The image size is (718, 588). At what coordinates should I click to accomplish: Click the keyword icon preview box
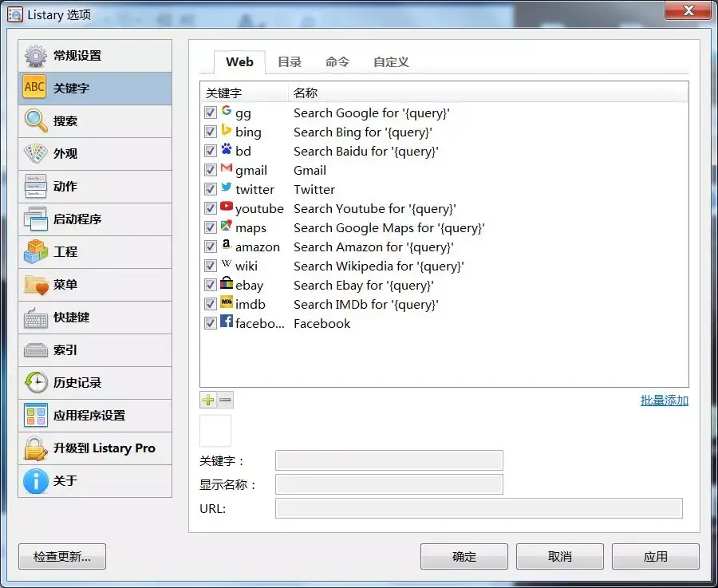point(215,431)
